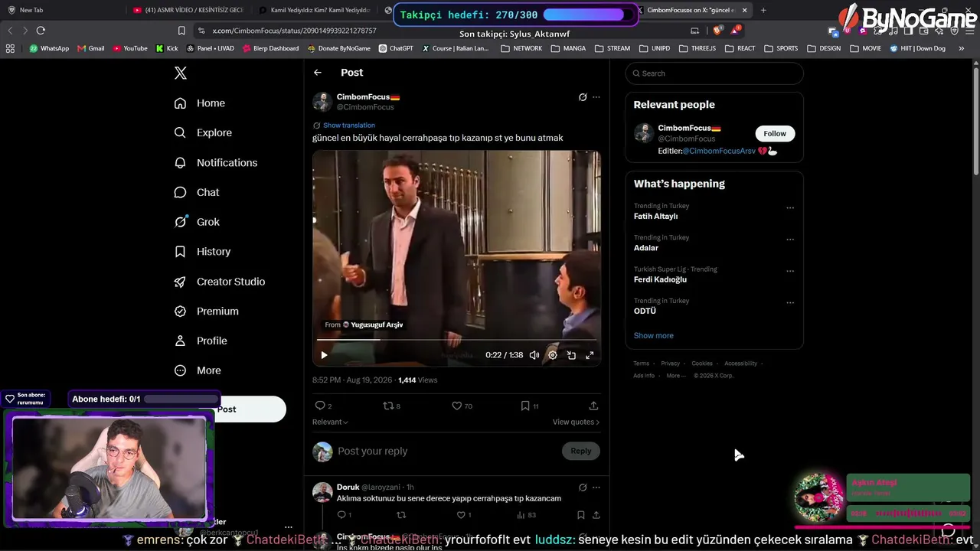
Task: Open video settings gear icon
Action: pyautogui.click(x=553, y=355)
